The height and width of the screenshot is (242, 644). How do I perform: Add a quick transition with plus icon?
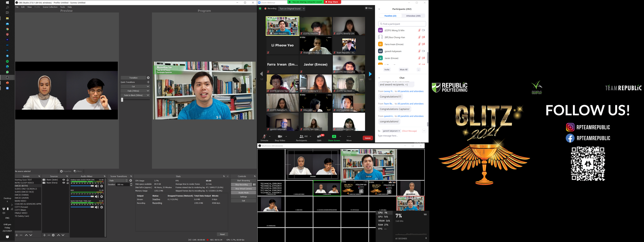(x=148, y=82)
